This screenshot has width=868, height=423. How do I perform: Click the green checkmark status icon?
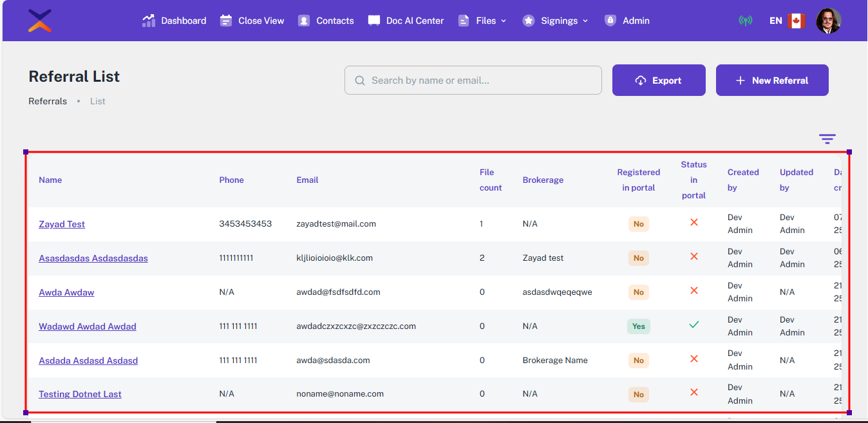693,325
